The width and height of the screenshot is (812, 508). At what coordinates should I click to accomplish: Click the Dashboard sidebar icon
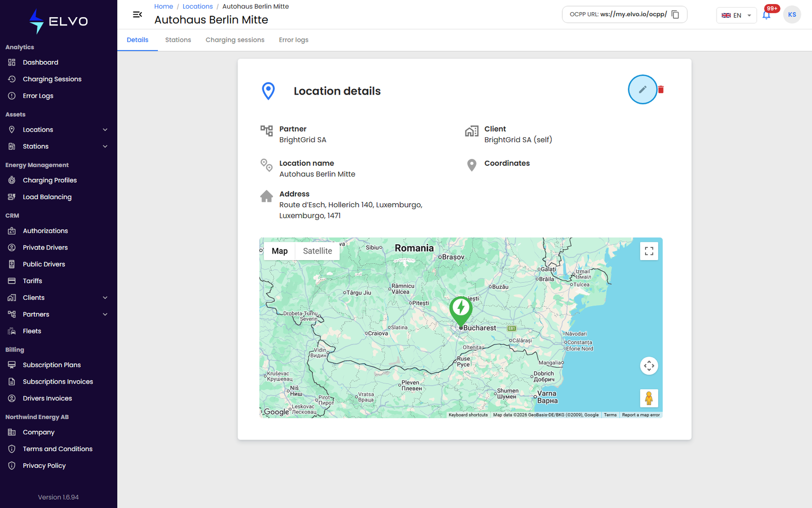pyautogui.click(x=12, y=62)
